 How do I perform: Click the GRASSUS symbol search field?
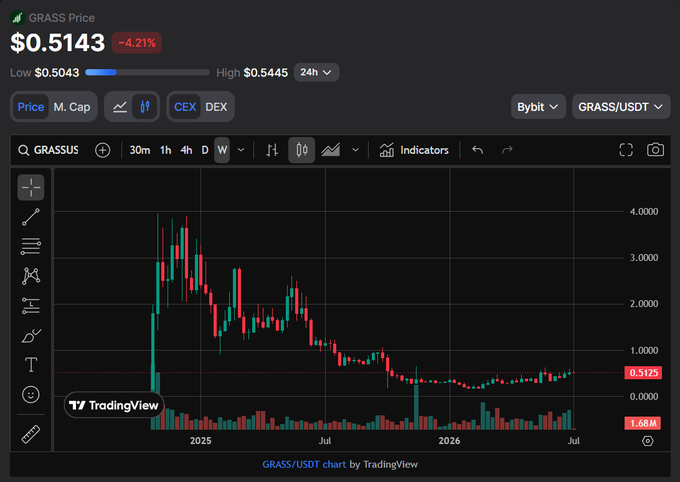pyautogui.click(x=49, y=150)
